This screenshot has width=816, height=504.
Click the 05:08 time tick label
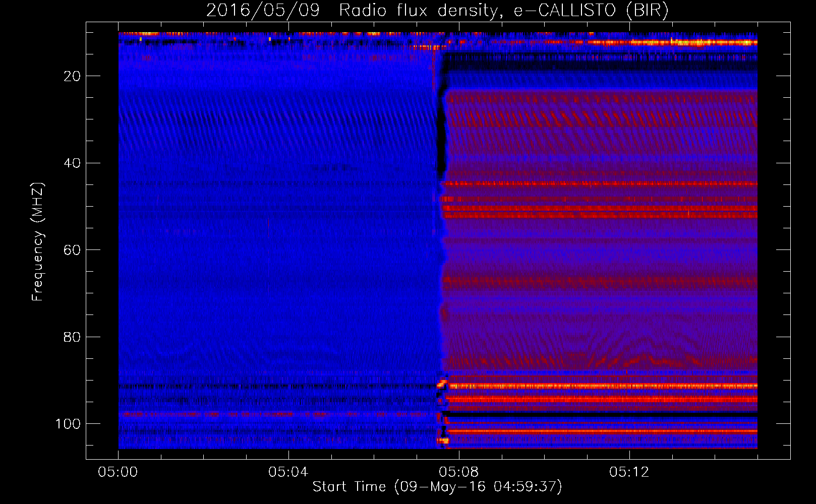click(x=459, y=472)
